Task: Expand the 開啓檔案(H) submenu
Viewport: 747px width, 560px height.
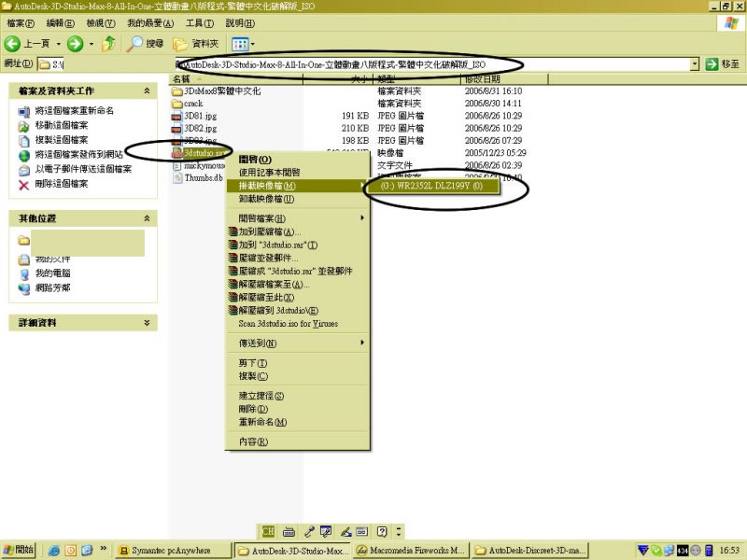Action: click(297, 218)
